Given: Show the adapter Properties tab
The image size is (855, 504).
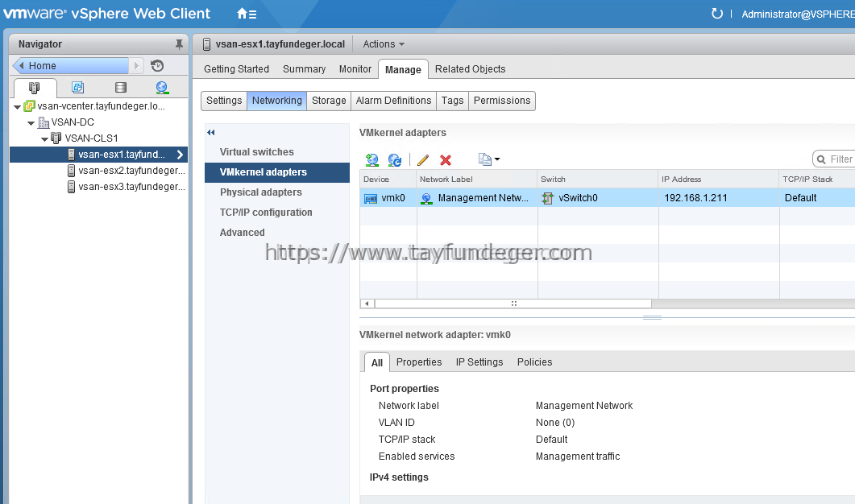Looking at the screenshot, I should coord(419,362).
